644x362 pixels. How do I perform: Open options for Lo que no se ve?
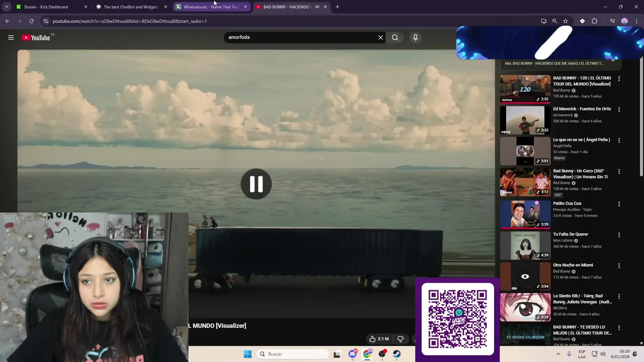click(619, 141)
